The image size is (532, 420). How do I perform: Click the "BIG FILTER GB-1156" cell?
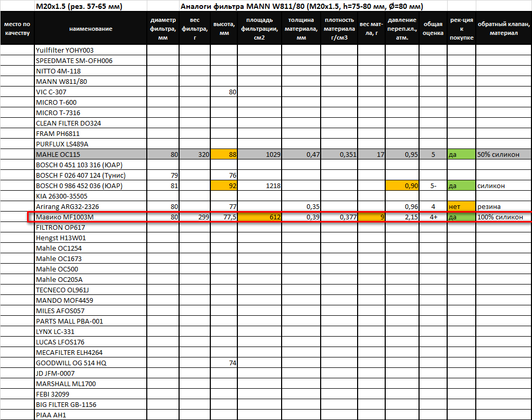pos(91,404)
